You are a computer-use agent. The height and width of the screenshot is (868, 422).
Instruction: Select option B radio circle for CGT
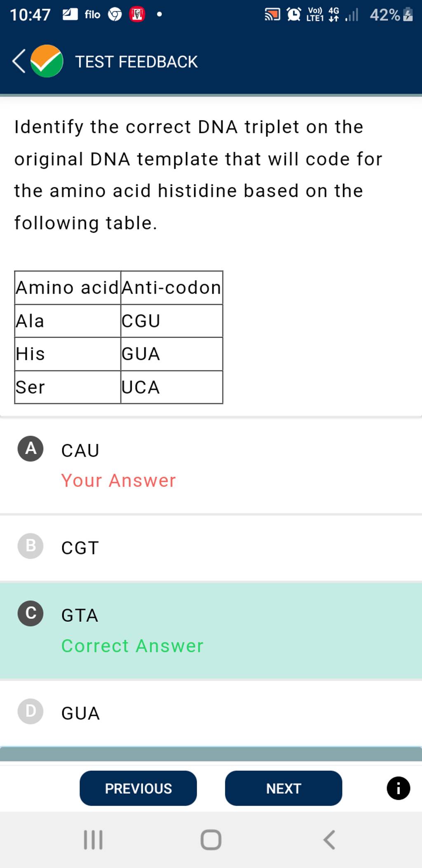[x=30, y=546]
